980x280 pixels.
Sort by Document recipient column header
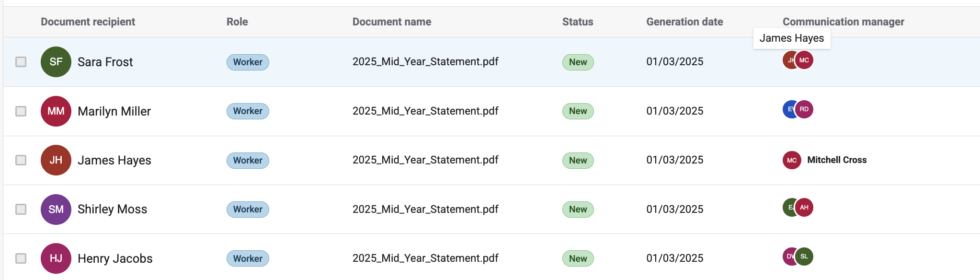click(88, 22)
